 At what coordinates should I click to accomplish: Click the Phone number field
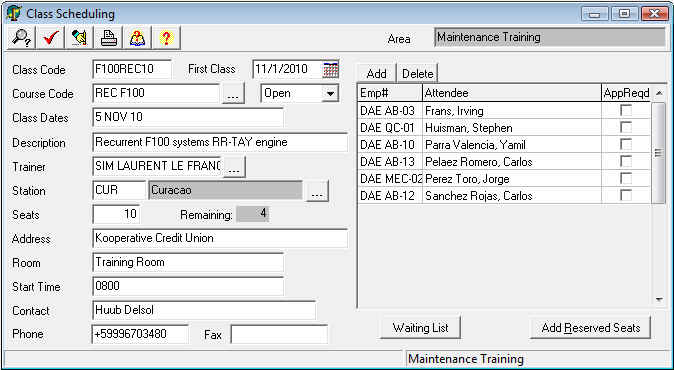(x=140, y=334)
